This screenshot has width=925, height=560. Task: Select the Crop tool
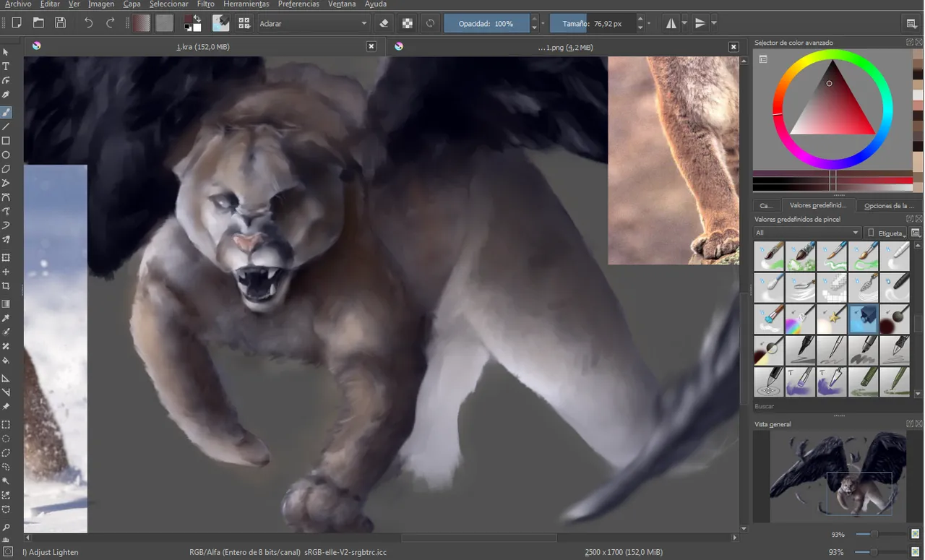(x=6, y=286)
